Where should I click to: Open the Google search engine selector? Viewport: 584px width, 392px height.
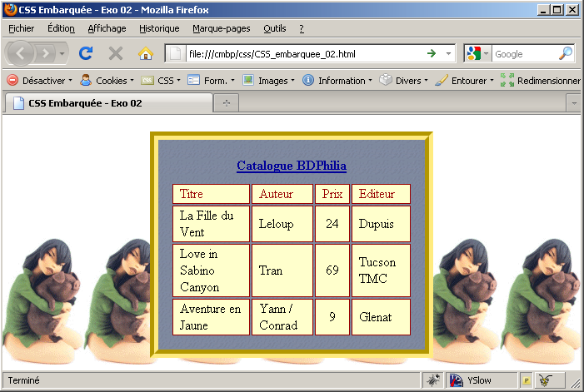[x=478, y=54]
